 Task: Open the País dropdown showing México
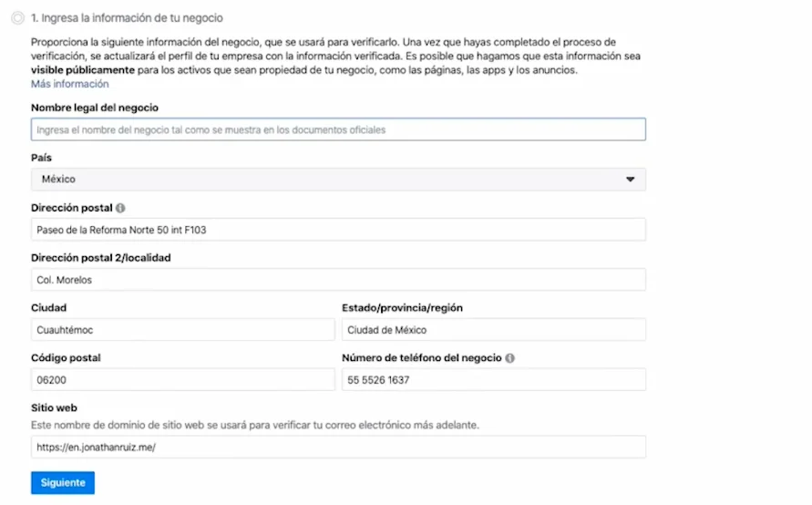click(338, 180)
